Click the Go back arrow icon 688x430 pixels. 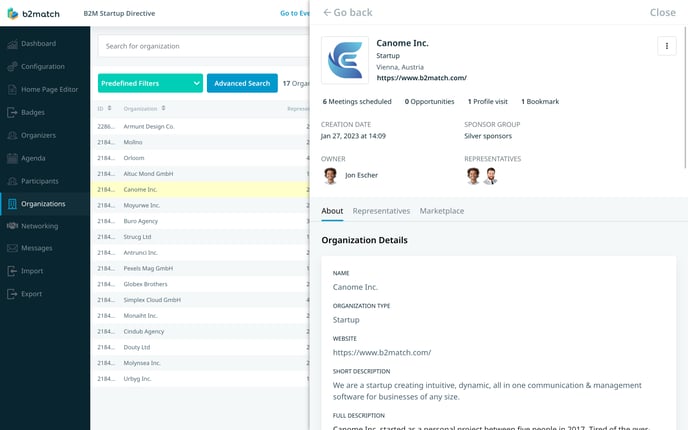click(x=327, y=13)
